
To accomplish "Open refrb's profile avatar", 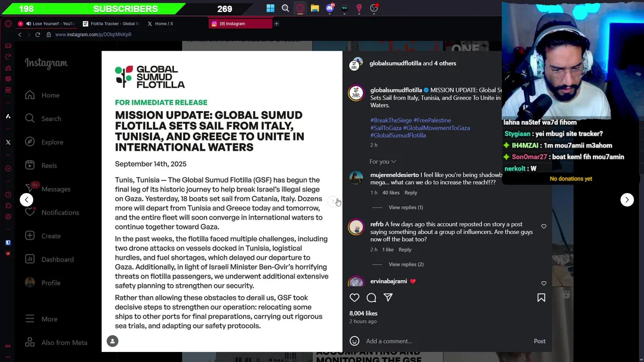I will point(356,227).
